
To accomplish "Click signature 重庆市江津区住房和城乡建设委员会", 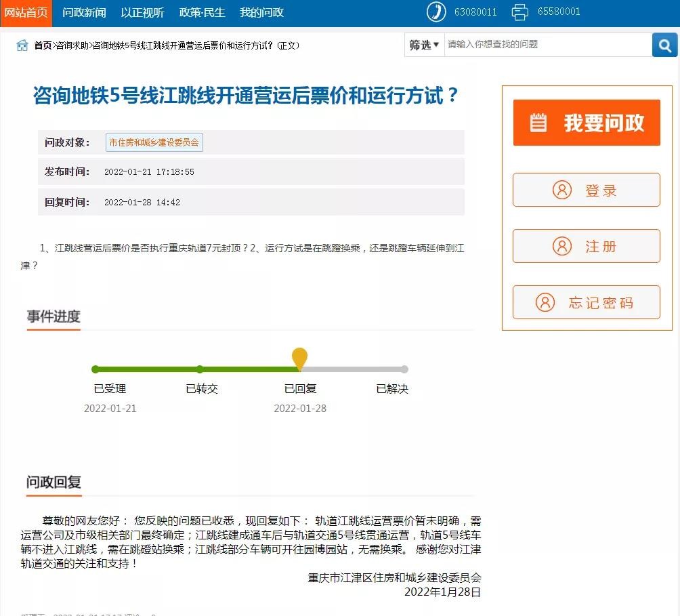I will click(x=395, y=578).
